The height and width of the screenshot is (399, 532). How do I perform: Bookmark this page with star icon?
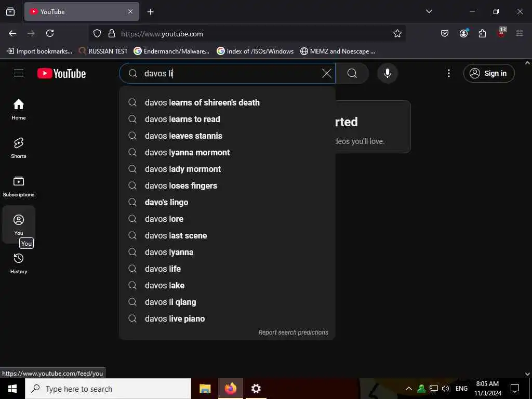tap(397, 33)
